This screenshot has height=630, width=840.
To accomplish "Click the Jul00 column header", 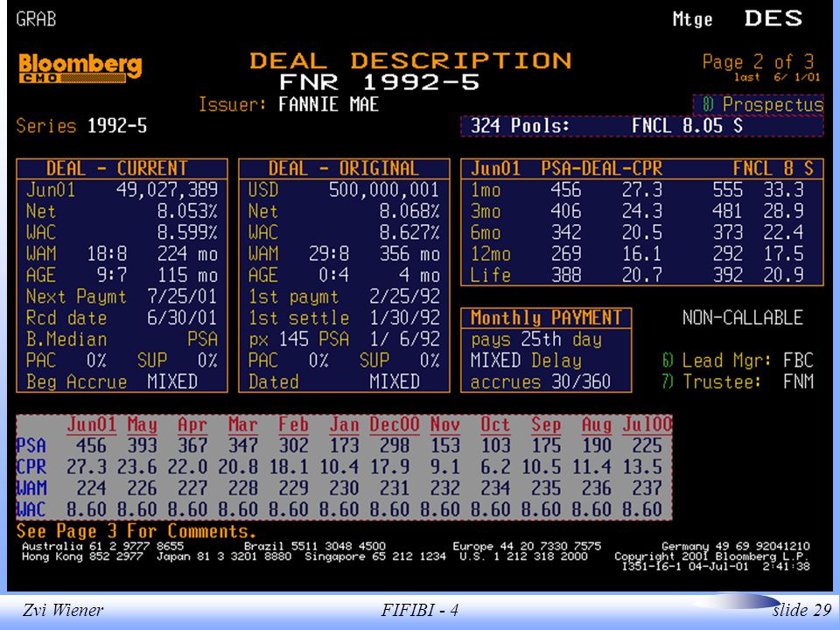I will click(x=647, y=425).
